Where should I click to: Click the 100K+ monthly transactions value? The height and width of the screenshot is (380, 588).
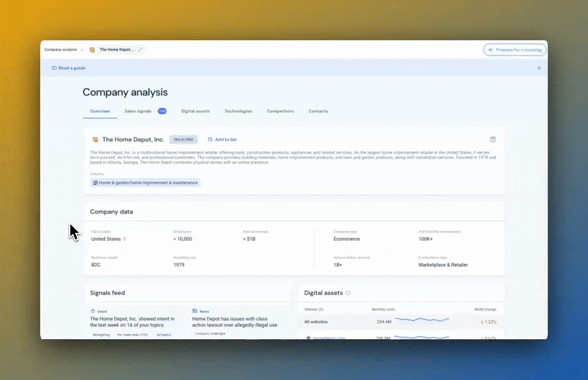[x=426, y=239]
